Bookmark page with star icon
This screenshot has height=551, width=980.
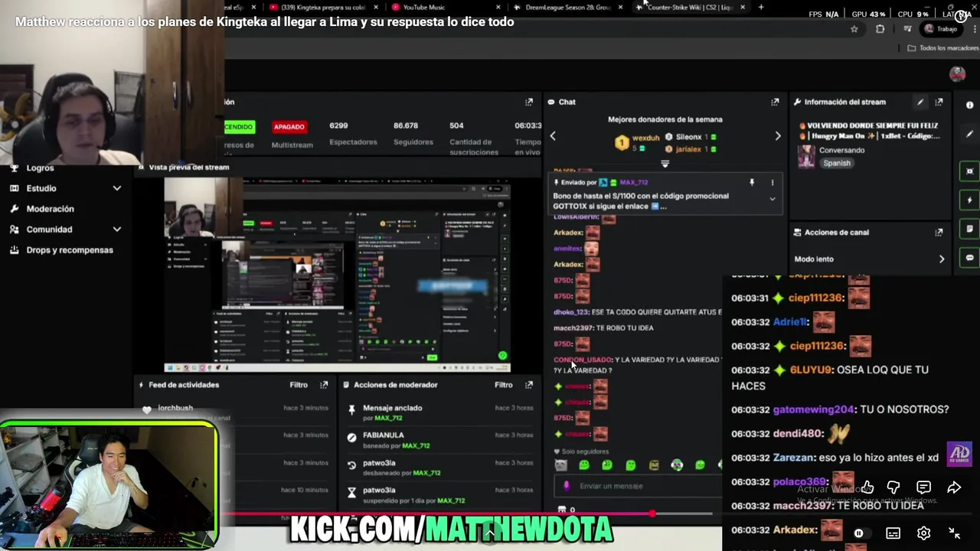(854, 29)
